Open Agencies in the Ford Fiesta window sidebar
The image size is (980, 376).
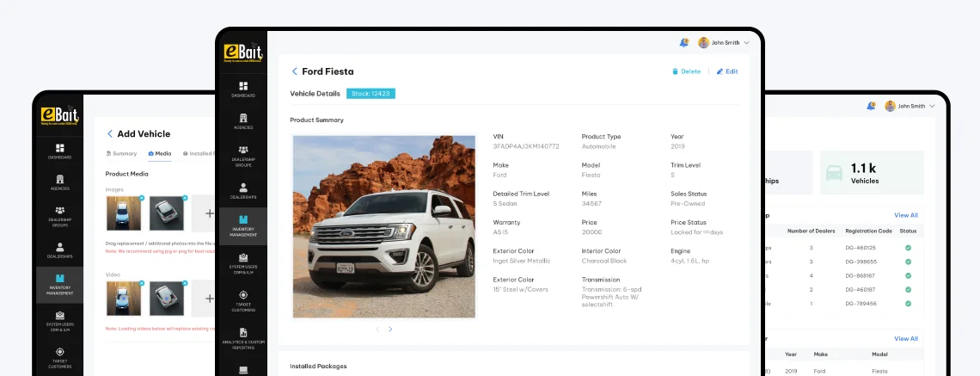pyautogui.click(x=243, y=121)
